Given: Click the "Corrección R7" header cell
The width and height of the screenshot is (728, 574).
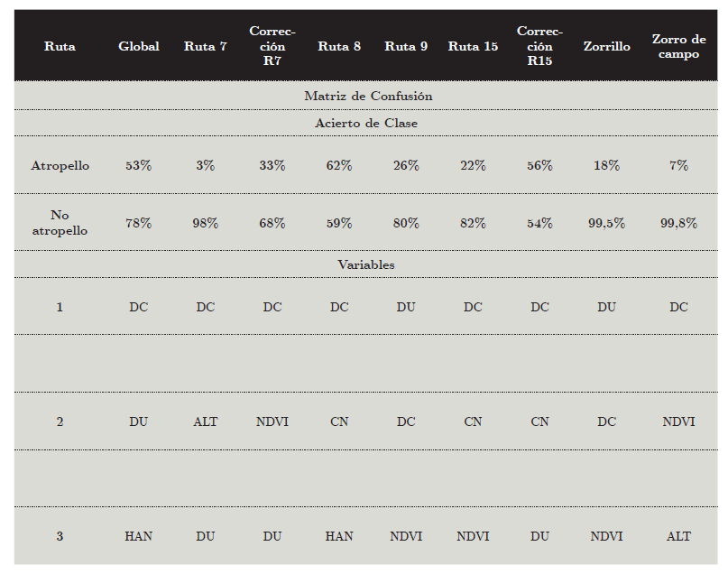Looking at the screenshot, I should pyautogui.click(x=272, y=46).
